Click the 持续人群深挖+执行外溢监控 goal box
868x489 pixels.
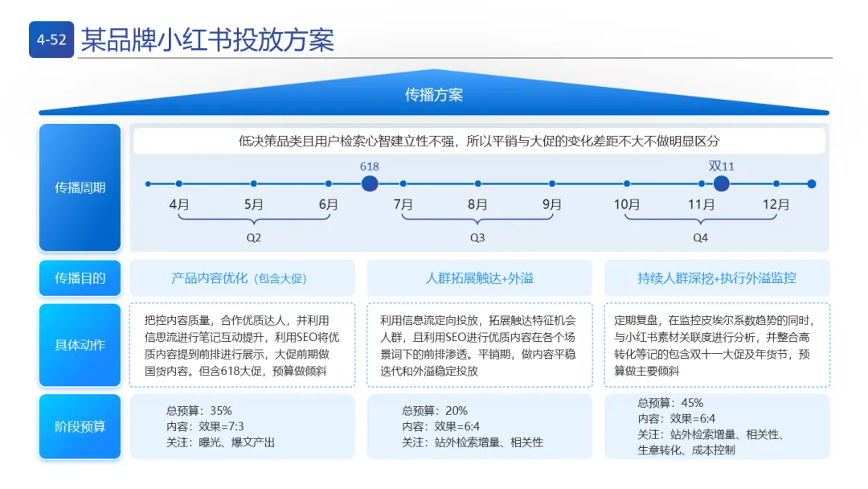pos(716,277)
